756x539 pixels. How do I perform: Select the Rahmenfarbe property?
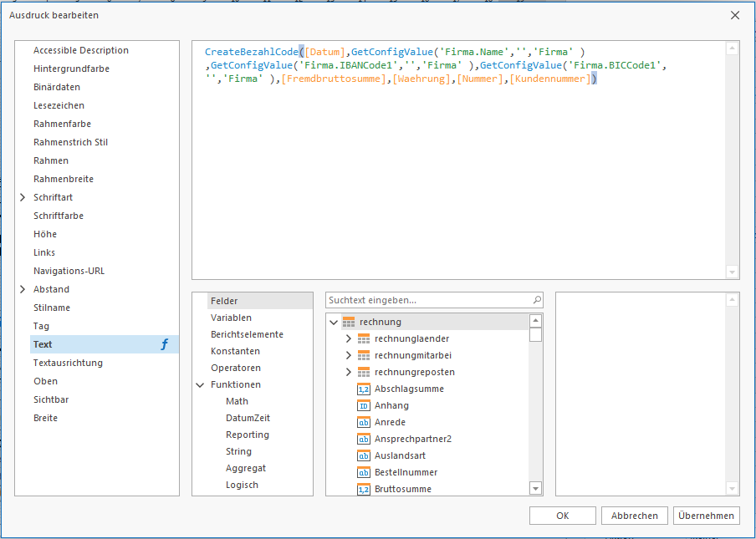[62, 124]
